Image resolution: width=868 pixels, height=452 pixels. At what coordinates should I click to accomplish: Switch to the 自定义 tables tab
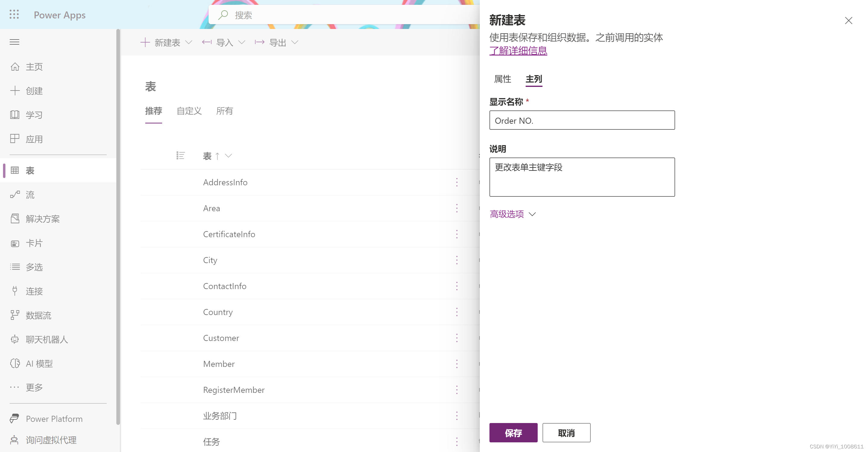[x=189, y=111]
